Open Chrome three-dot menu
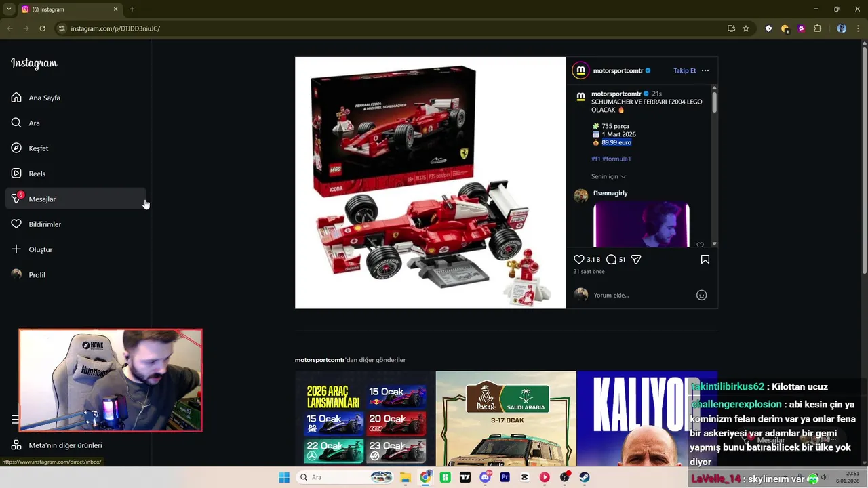The height and width of the screenshot is (488, 868). click(x=858, y=28)
